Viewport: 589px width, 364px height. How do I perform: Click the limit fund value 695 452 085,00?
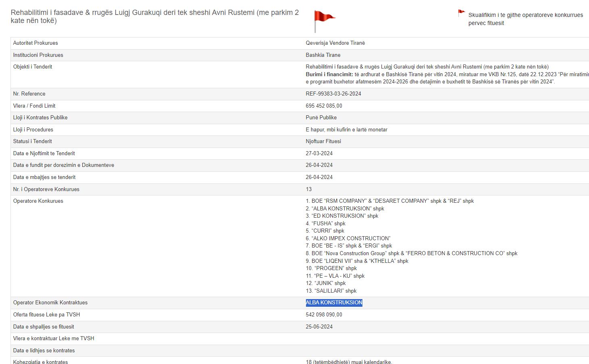(x=324, y=106)
